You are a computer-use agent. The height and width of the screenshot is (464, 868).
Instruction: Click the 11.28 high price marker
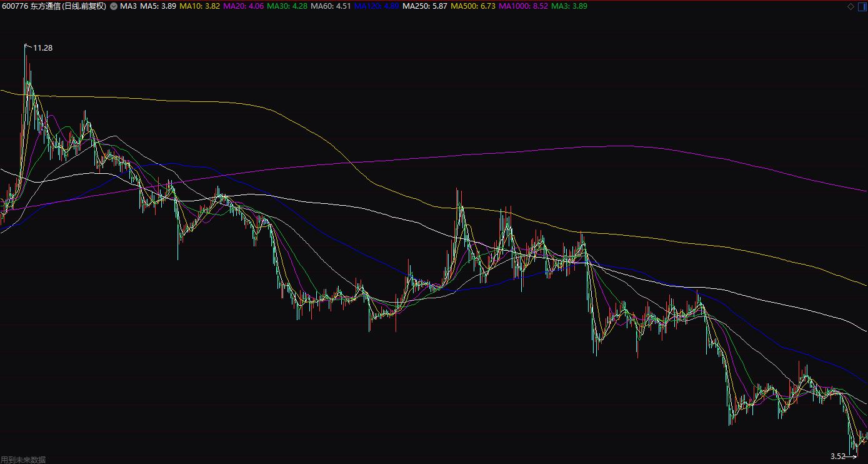coord(42,48)
